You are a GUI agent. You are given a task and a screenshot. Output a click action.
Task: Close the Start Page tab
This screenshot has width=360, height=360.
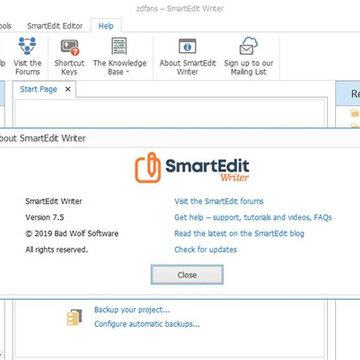68,89
